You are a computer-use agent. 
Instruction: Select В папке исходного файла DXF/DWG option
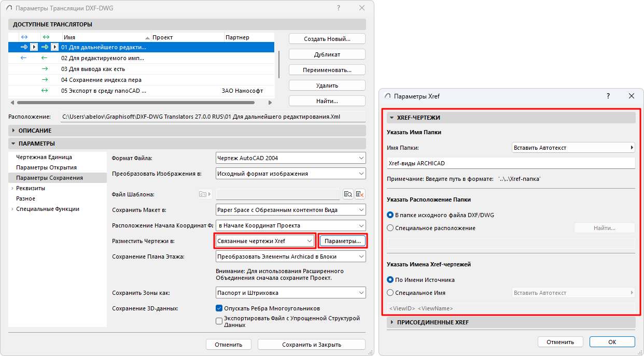tap(390, 215)
